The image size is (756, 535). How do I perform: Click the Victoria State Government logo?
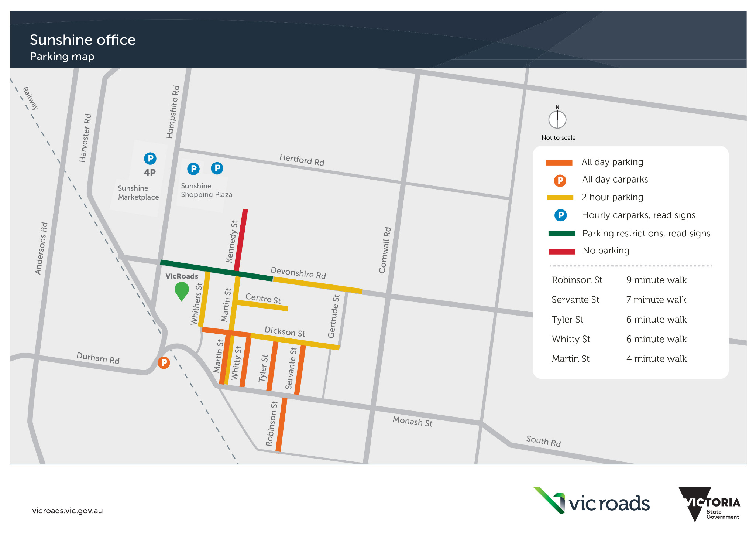coord(709,504)
